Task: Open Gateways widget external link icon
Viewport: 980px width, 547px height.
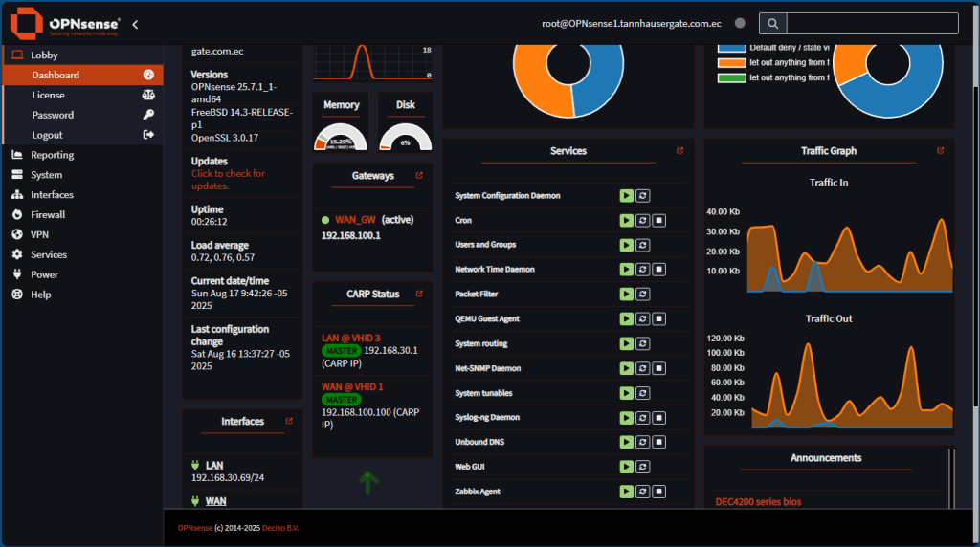Action: pos(419,176)
